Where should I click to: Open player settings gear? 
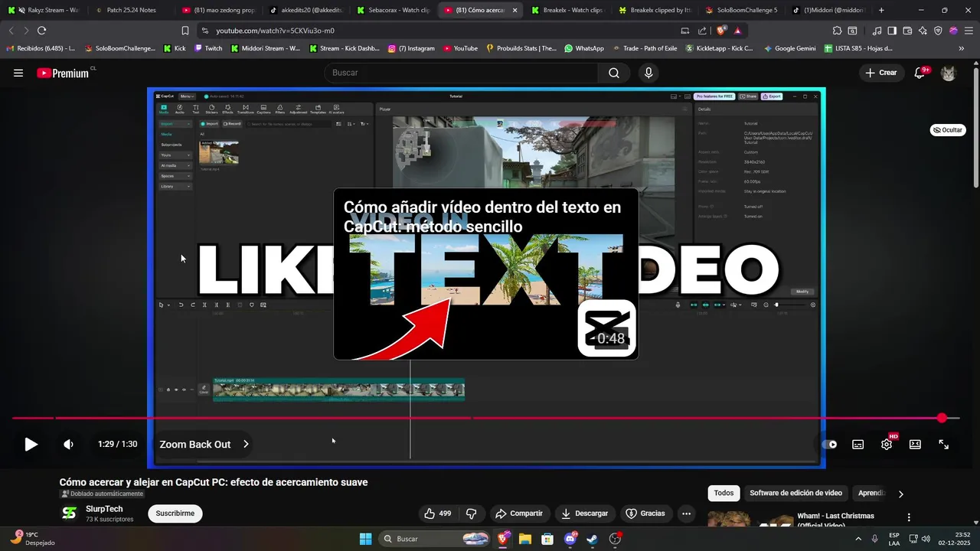coord(887,444)
